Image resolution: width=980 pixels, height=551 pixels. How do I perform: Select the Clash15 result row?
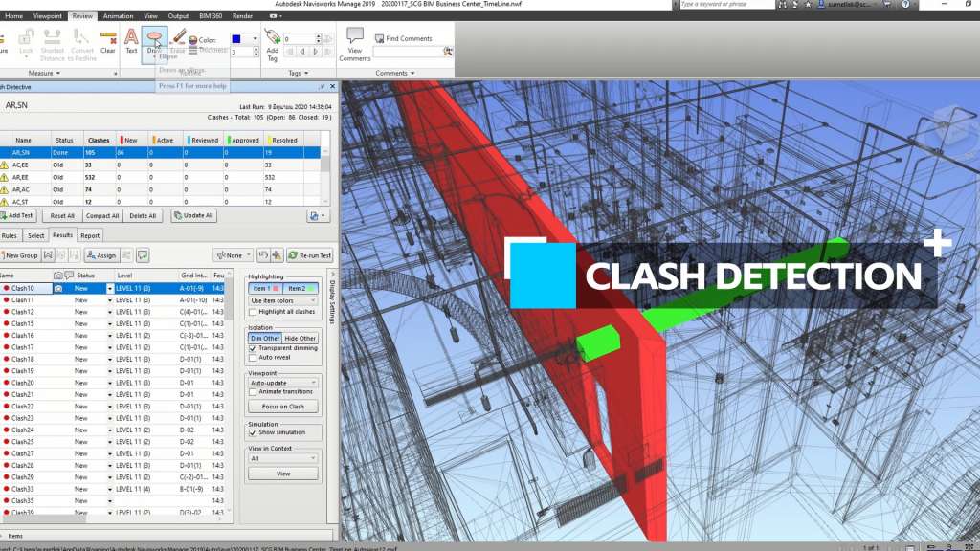pyautogui.click(x=113, y=323)
